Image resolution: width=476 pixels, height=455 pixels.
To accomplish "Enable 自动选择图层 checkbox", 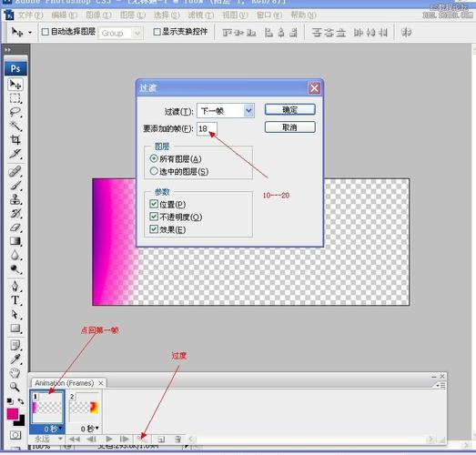I will (45, 32).
